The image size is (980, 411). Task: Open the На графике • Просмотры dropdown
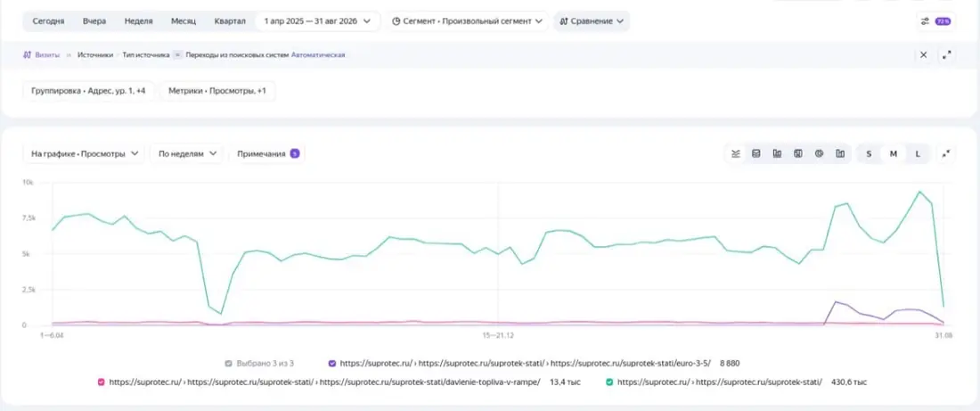pos(85,154)
